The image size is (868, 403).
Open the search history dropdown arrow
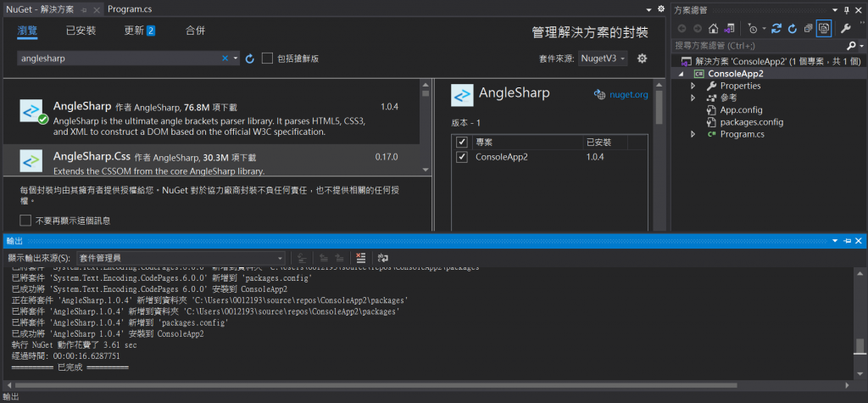236,59
